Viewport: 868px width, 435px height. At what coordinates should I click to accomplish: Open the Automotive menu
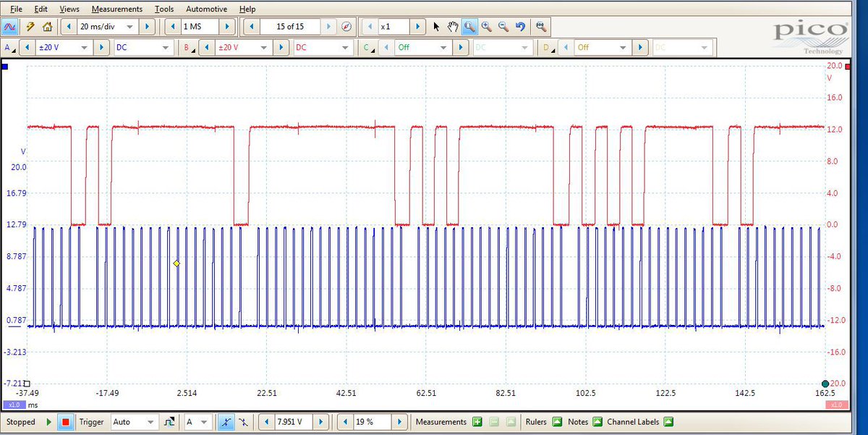coord(206,9)
